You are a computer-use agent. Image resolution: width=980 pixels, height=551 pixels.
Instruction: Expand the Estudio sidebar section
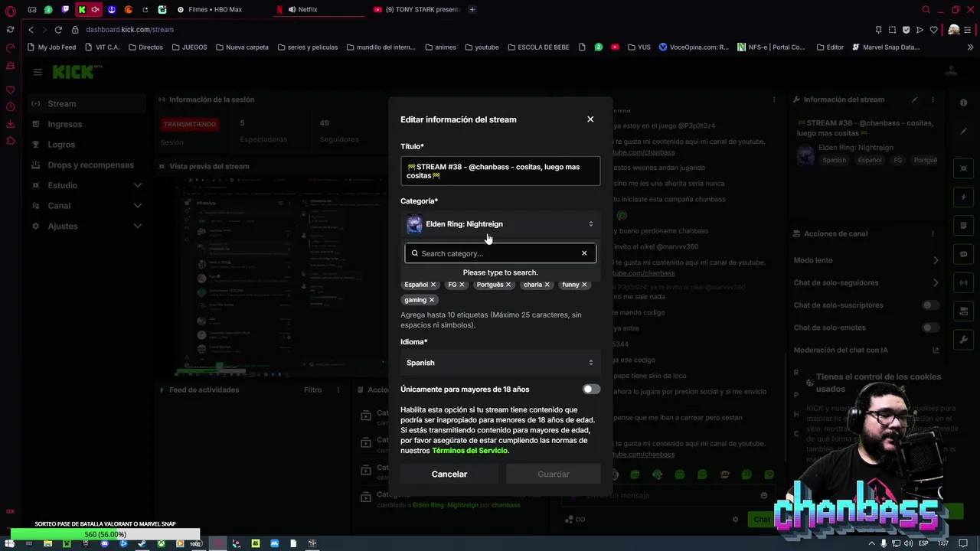[x=137, y=185]
